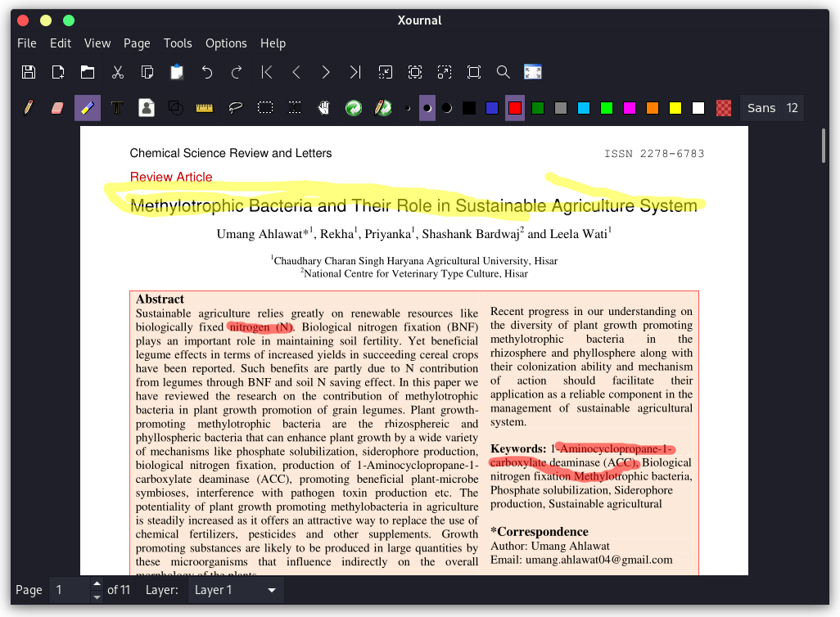Screen dimensions: 840x617
Task: Pick the light green color swatch
Action: pos(607,108)
